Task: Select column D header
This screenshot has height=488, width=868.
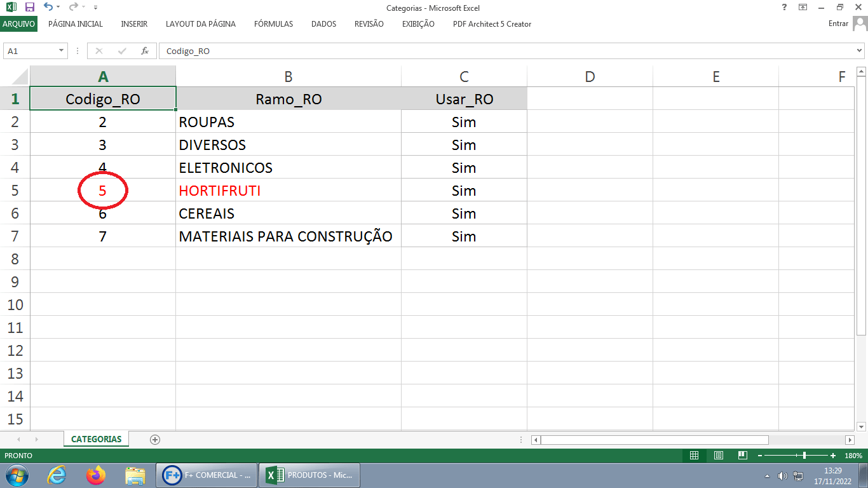Action: 590,77
